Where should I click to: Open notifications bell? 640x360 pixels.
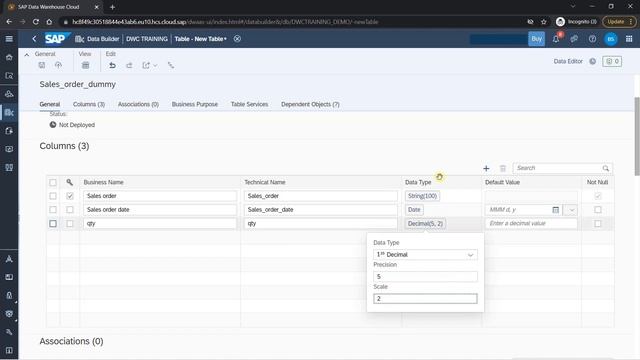[556, 39]
